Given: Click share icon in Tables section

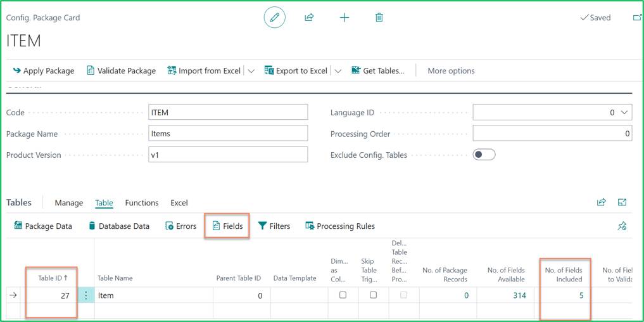Looking at the screenshot, I should pos(602,202).
